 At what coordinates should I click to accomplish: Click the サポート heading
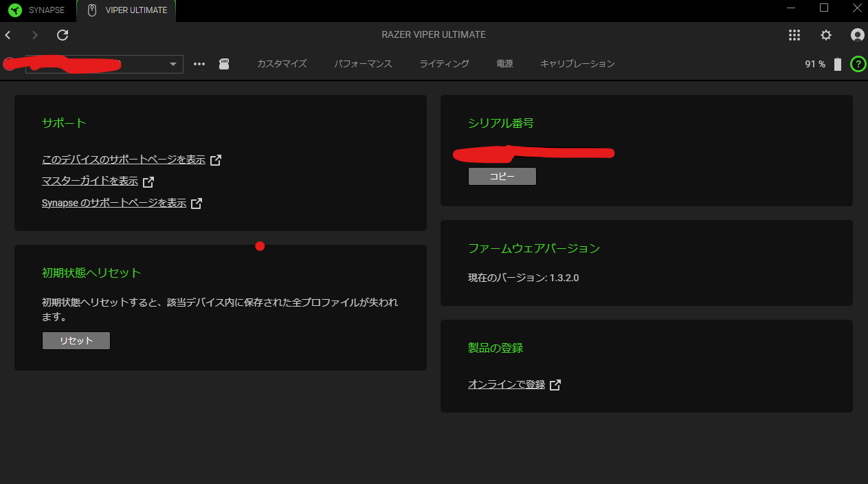(x=64, y=123)
